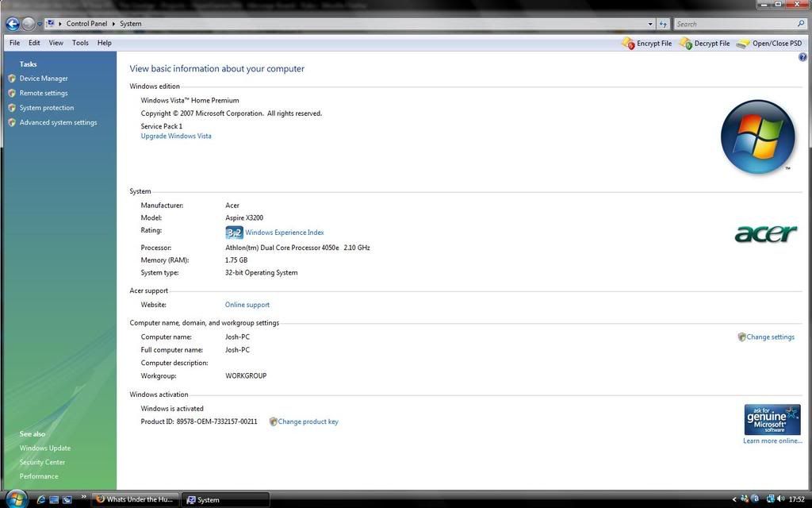Screen dimensions: 812x508
Task: Expand Quick Launch overflow chevron
Action: click(83, 497)
